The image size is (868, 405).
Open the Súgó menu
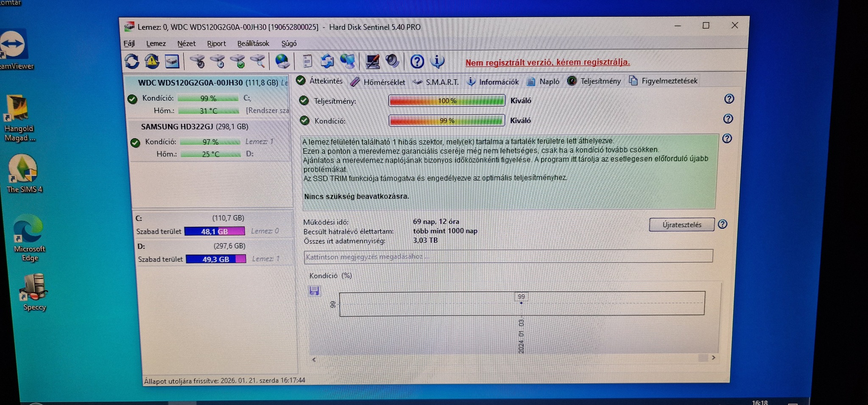pos(289,44)
